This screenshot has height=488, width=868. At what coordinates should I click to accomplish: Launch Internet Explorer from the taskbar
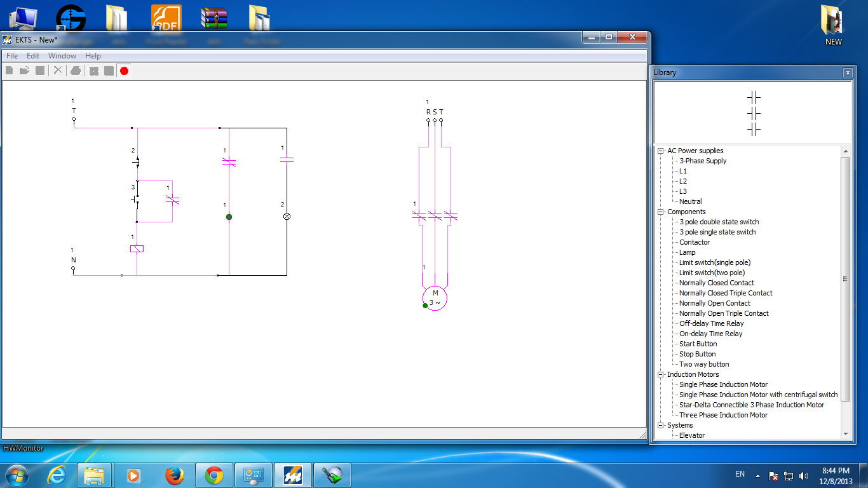pos(57,475)
